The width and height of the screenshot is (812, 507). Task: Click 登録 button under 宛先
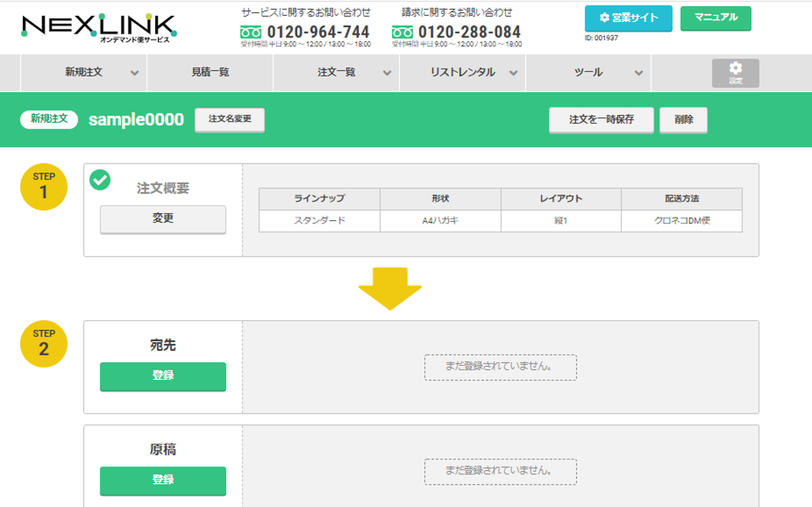163,376
